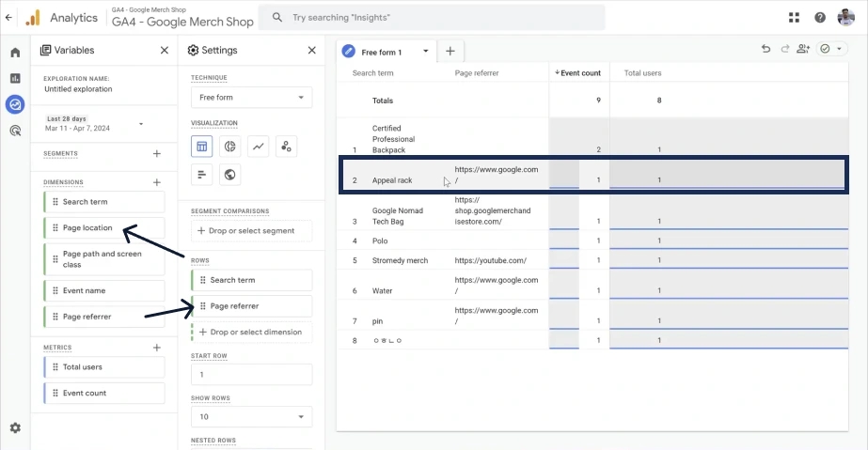Sort by Event count column header
This screenshot has height=450, width=868.
[x=578, y=73]
